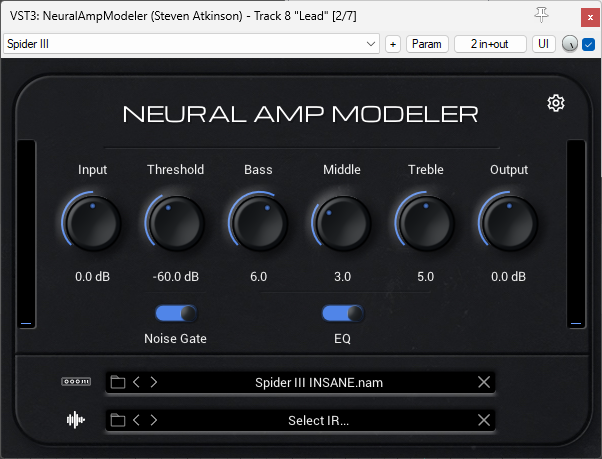
Task: Select previous IR with left arrow
Action: (x=136, y=420)
